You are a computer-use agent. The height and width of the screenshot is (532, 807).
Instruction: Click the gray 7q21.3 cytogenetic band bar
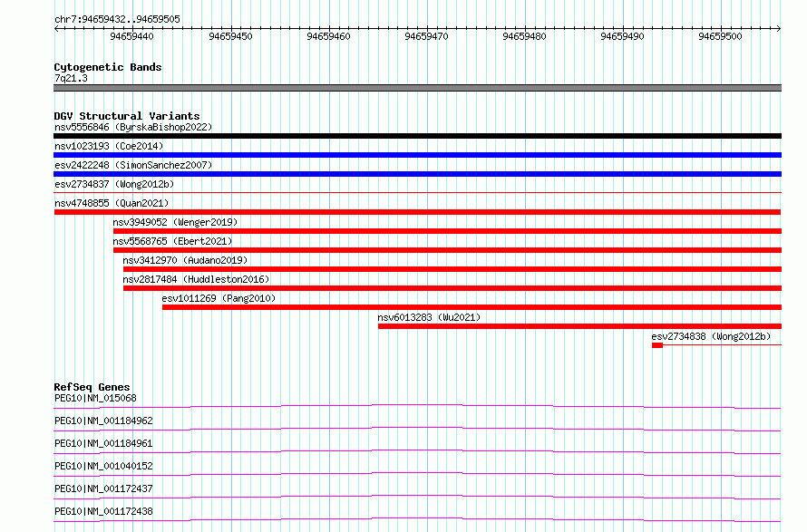click(x=417, y=88)
